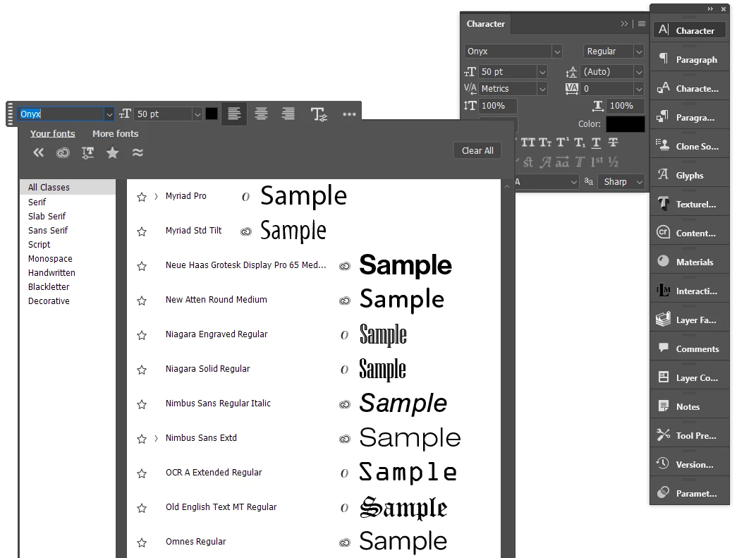Select All Classes font category
The height and width of the screenshot is (558, 756).
(68, 187)
